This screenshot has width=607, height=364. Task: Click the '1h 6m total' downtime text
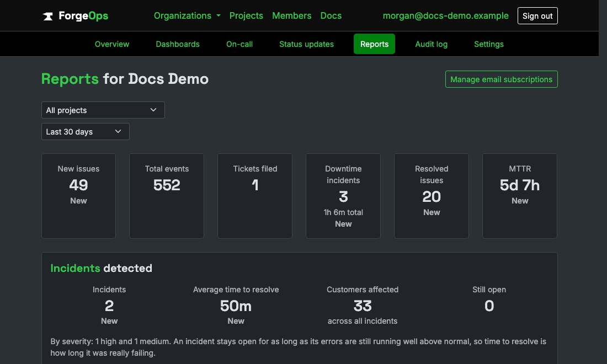pyautogui.click(x=343, y=212)
